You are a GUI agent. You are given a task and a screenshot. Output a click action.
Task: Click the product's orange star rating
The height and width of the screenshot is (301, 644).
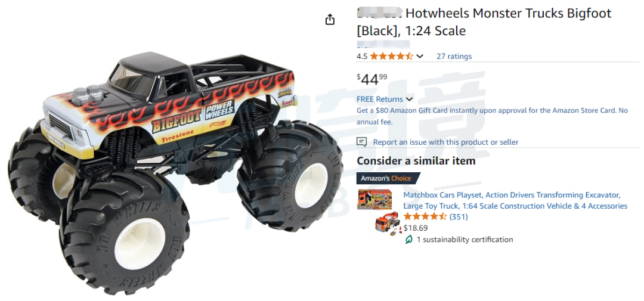coord(391,56)
